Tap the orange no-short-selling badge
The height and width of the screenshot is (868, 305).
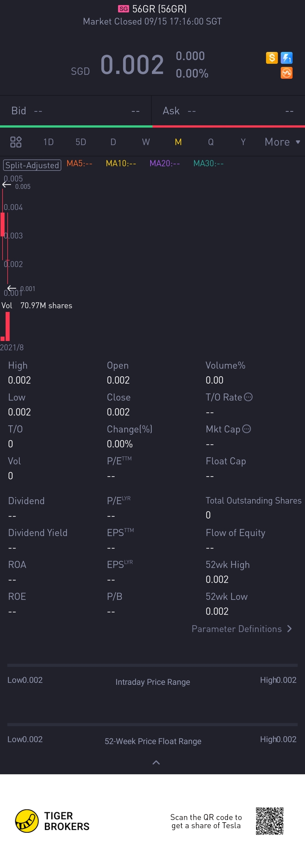tap(286, 73)
